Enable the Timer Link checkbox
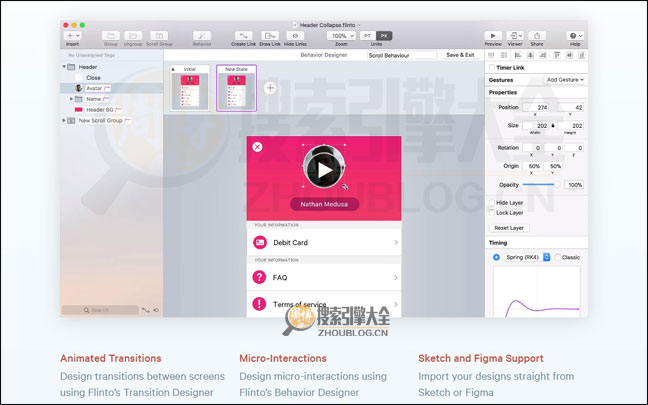This screenshot has width=648, height=405. coord(492,68)
